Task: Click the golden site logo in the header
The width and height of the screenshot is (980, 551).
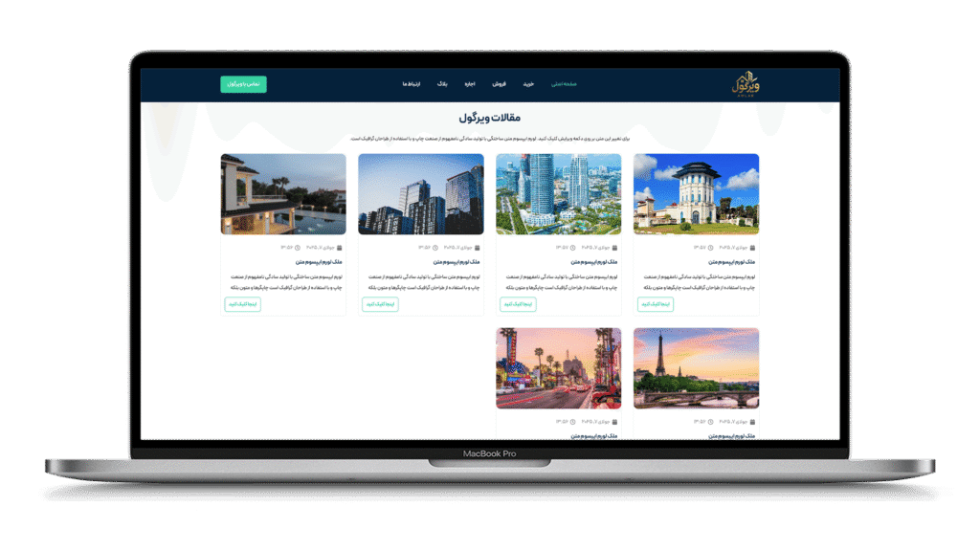Action: click(745, 83)
